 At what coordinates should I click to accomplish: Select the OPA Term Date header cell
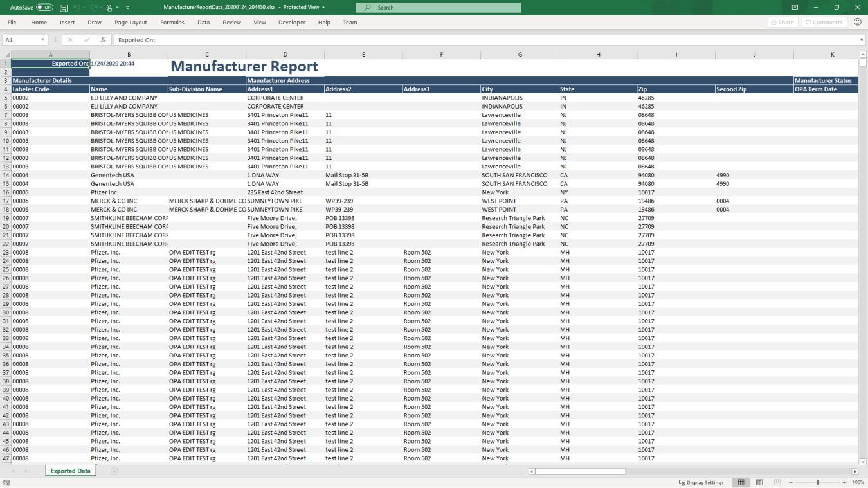pyautogui.click(x=826, y=89)
